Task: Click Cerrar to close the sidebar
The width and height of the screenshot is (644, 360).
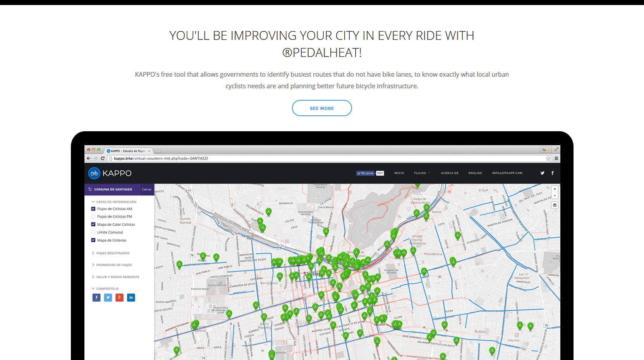Action: pos(147,189)
